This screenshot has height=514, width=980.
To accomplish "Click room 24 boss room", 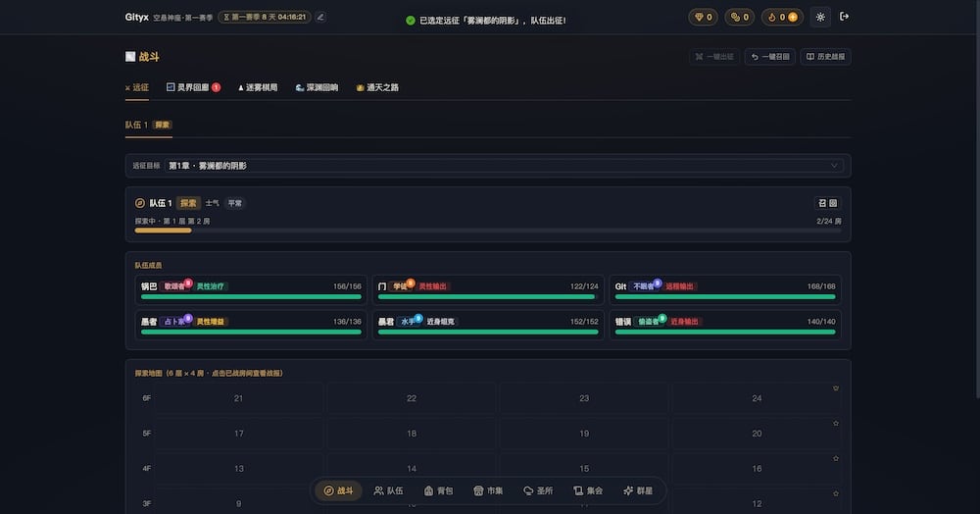I will [757, 398].
